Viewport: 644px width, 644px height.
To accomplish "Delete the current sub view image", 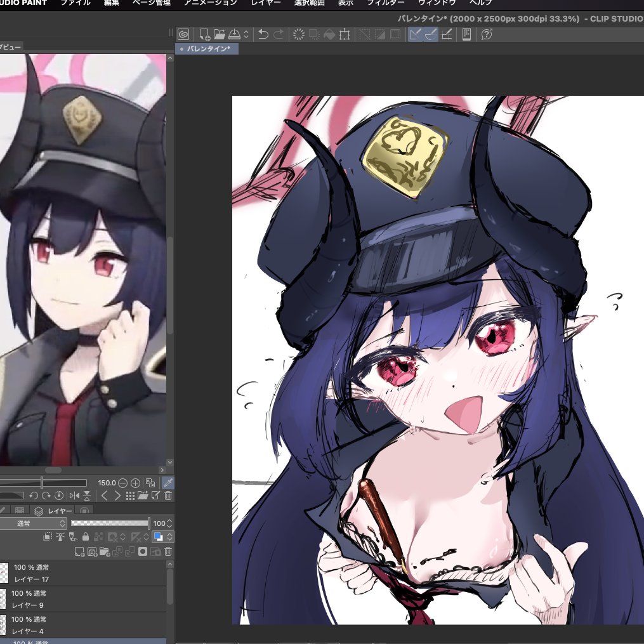I will click(x=168, y=496).
